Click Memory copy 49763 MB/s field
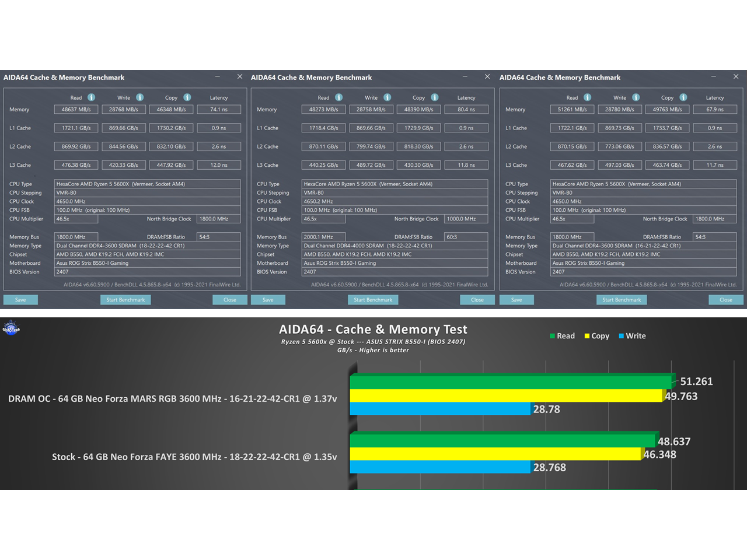The height and width of the screenshot is (560, 747). [x=667, y=109]
